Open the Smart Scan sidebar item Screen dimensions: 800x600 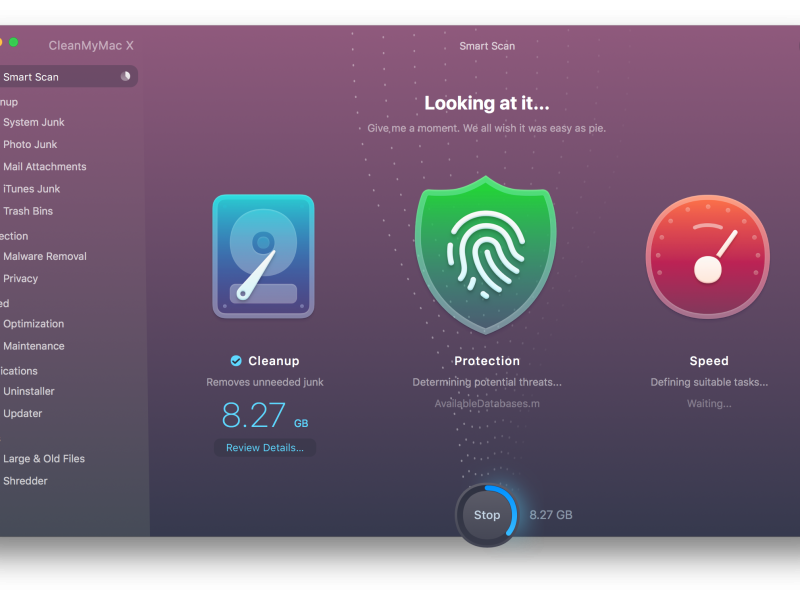coord(67,77)
